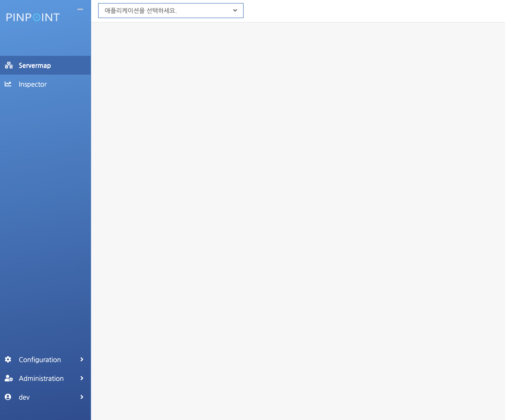
Task: Go to the Inspector menu item
Action: pyautogui.click(x=33, y=84)
